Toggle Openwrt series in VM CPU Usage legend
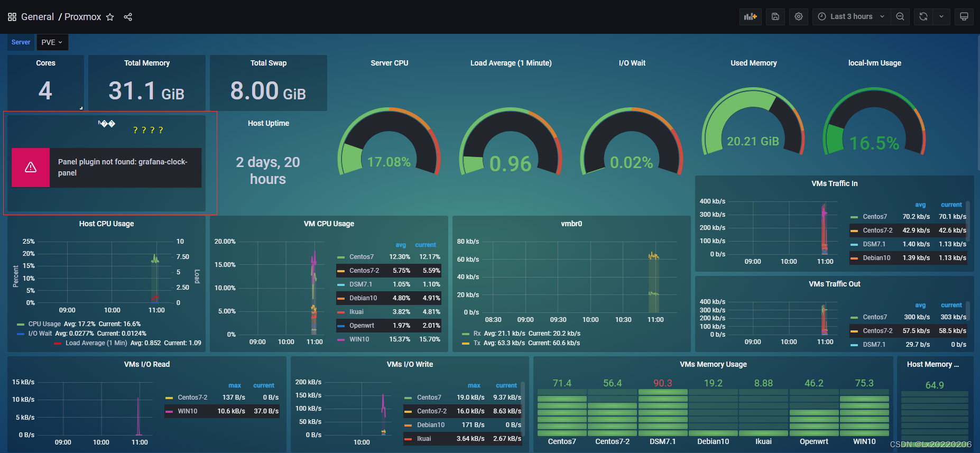The height and width of the screenshot is (453, 980). 362,326
